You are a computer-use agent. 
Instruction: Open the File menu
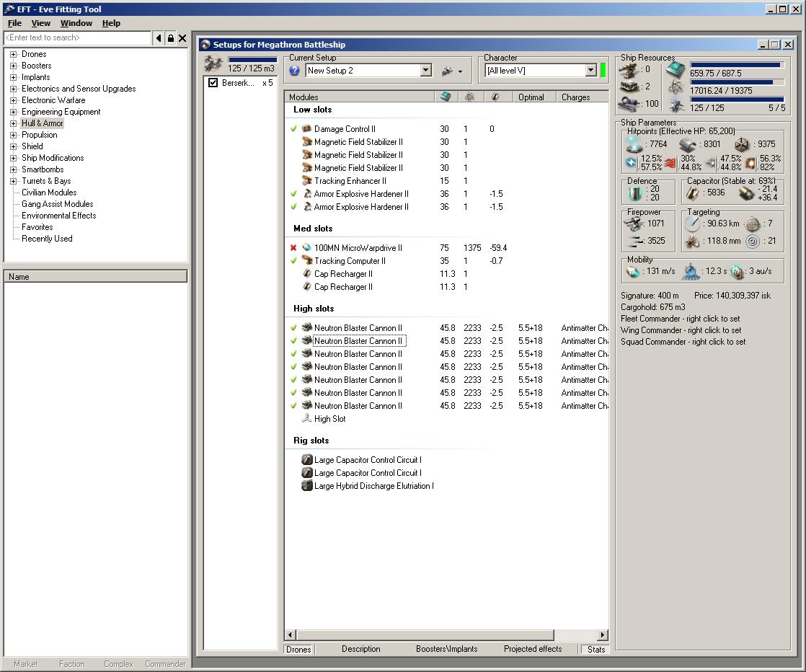[x=14, y=23]
